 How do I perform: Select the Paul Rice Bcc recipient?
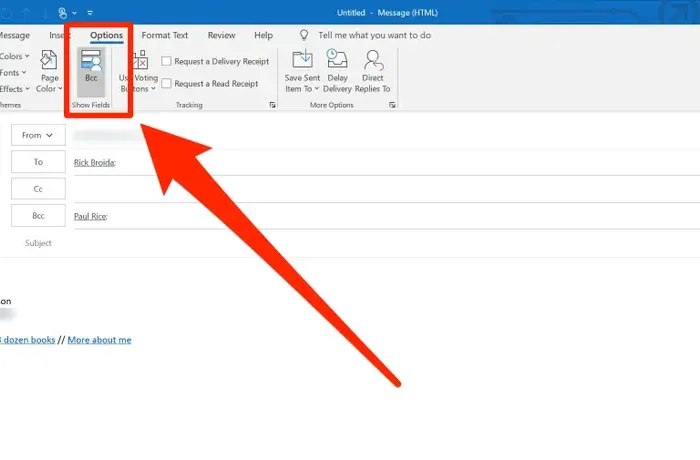tap(91, 216)
